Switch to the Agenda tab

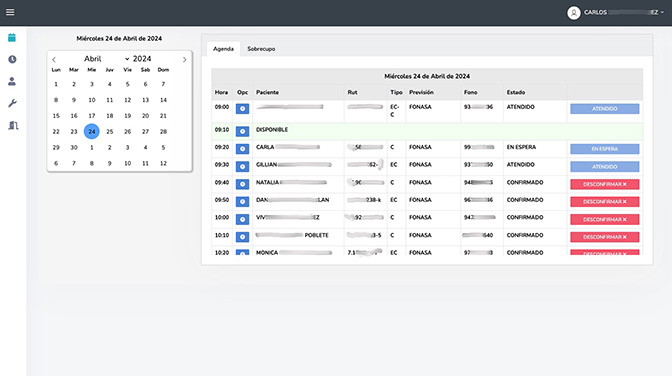(223, 49)
